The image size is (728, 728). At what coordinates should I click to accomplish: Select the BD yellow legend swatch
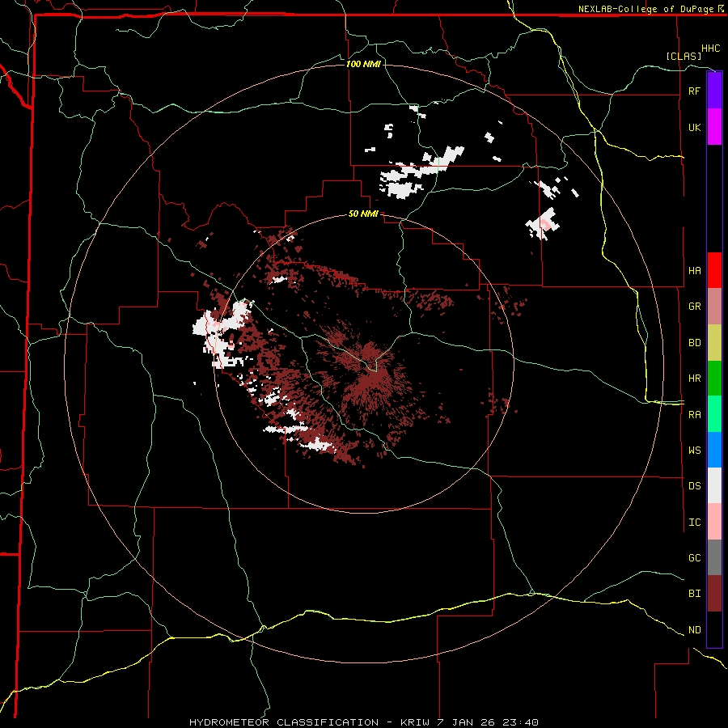[x=714, y=343]
